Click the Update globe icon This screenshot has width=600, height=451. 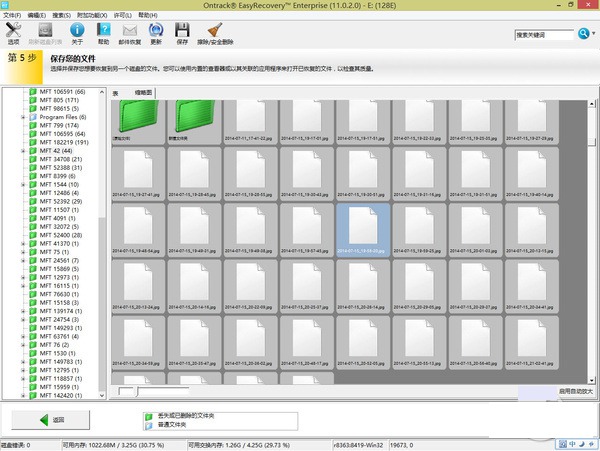[x=156, y=30]
